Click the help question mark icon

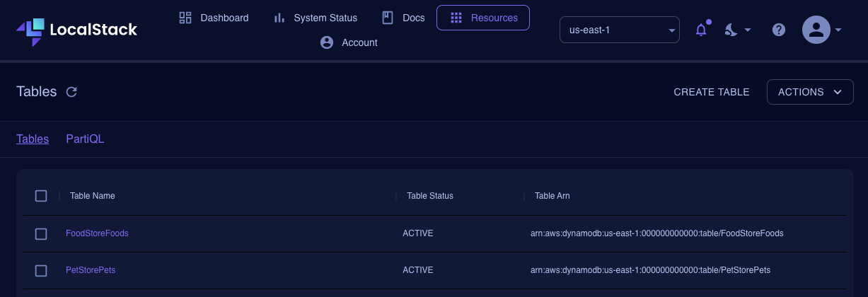[x=779, y=30]
